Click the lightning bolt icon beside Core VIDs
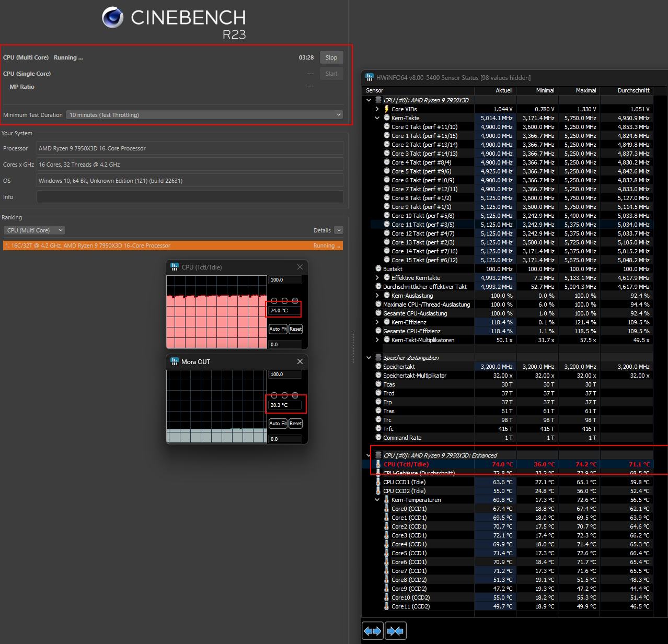668x644 pixels. coord(387,109)
